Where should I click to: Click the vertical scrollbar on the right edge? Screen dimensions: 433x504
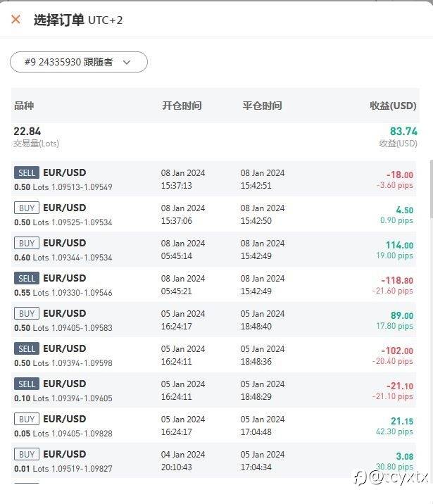click(430, 190)
